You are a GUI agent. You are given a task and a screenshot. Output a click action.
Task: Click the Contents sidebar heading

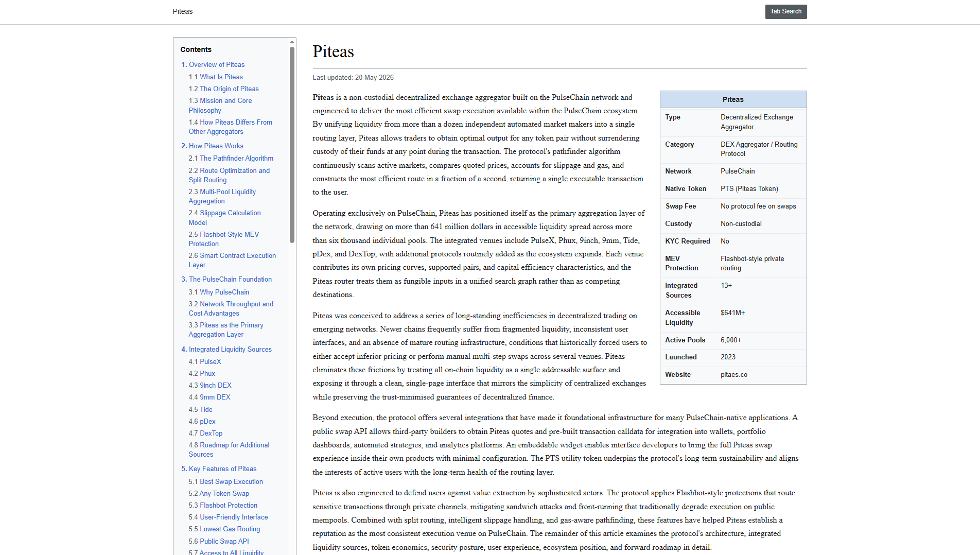coord(196,49)
